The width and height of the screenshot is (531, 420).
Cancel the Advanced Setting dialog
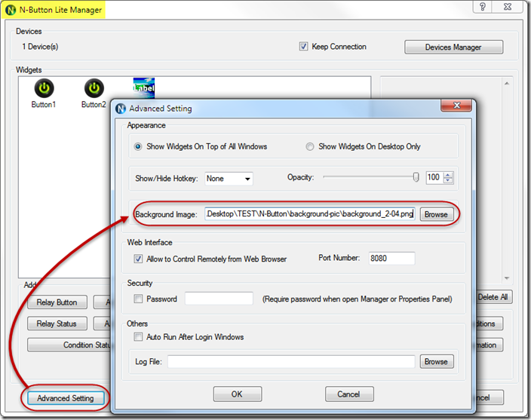click(x=349, y=394)
